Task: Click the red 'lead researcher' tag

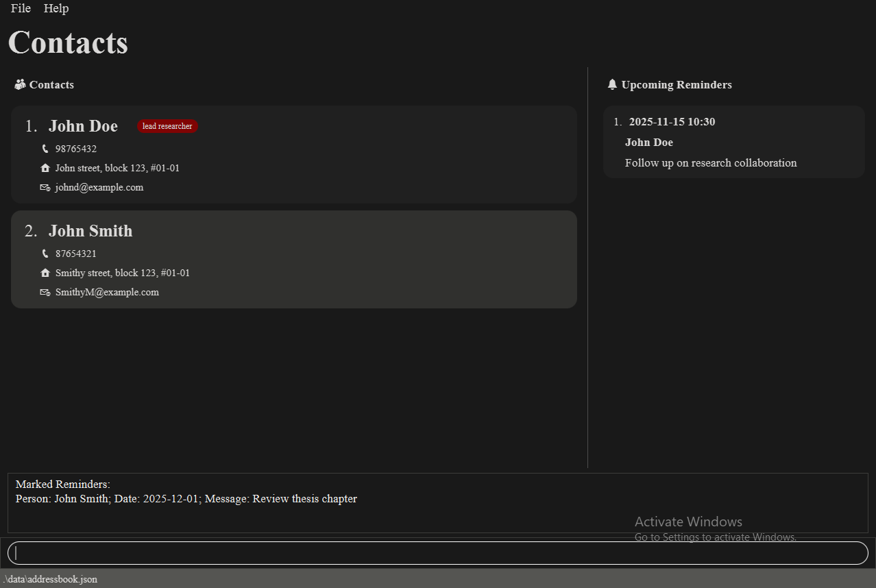Action: point(167,126)
